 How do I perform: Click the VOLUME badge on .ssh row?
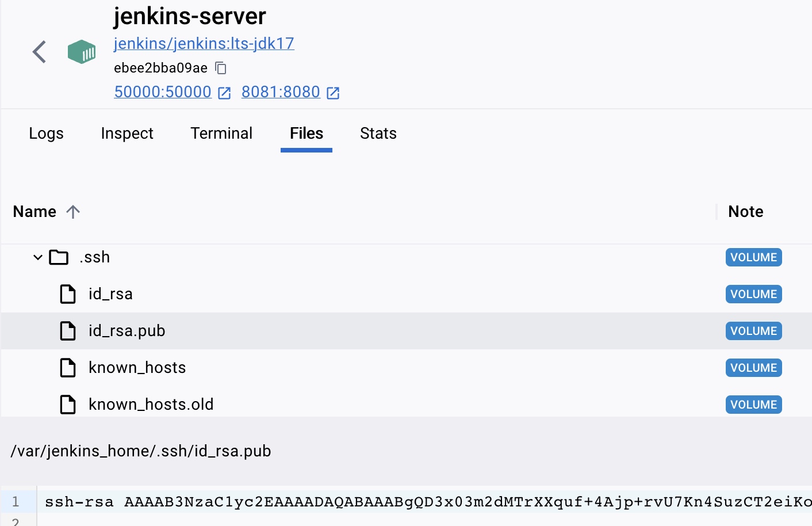pyautogui.click(x=754, y=257)
